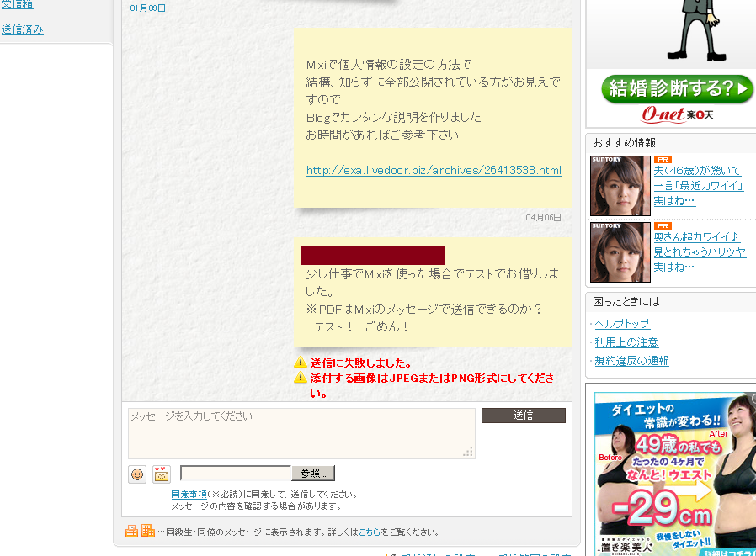Click the decorated envelope mail icon
The width and height of the screenshot is (756, 556).
(x=162, y=474)
